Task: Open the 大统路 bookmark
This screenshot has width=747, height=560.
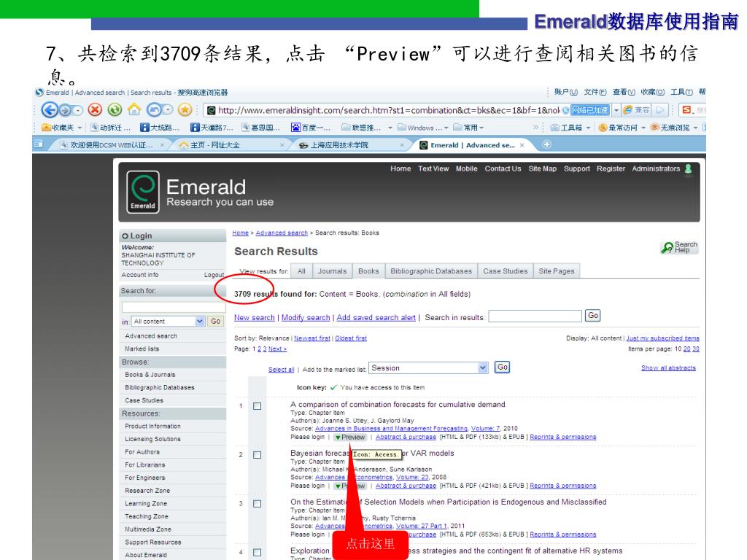Action: [x=160, y=128]
